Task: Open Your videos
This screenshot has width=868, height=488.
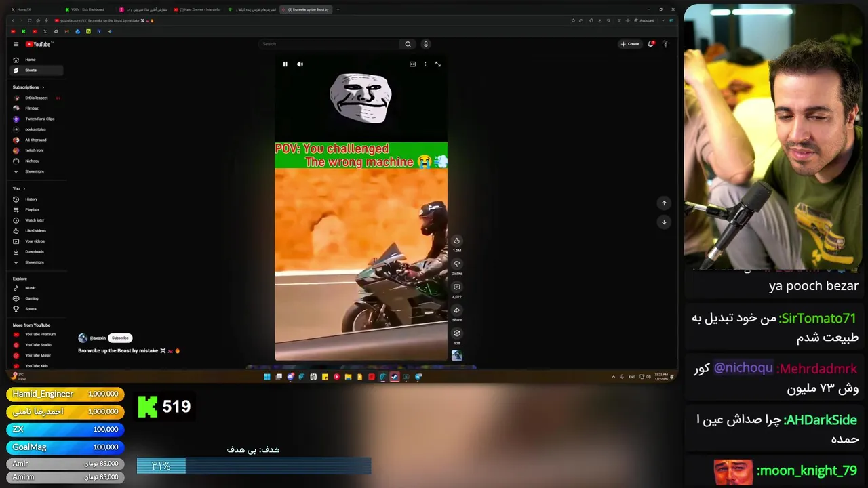Action: 37,241
